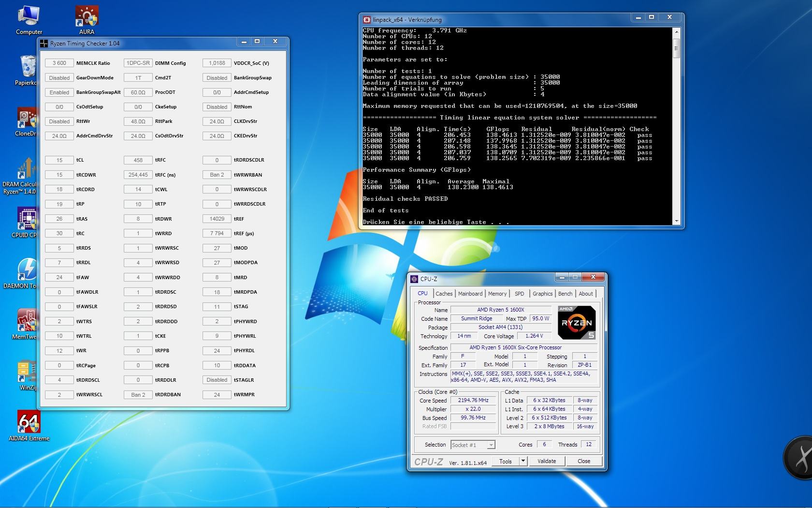Open the Socket #1 selection dropdown
Viewport: 812px width, 508px height.
pos(473,445)
